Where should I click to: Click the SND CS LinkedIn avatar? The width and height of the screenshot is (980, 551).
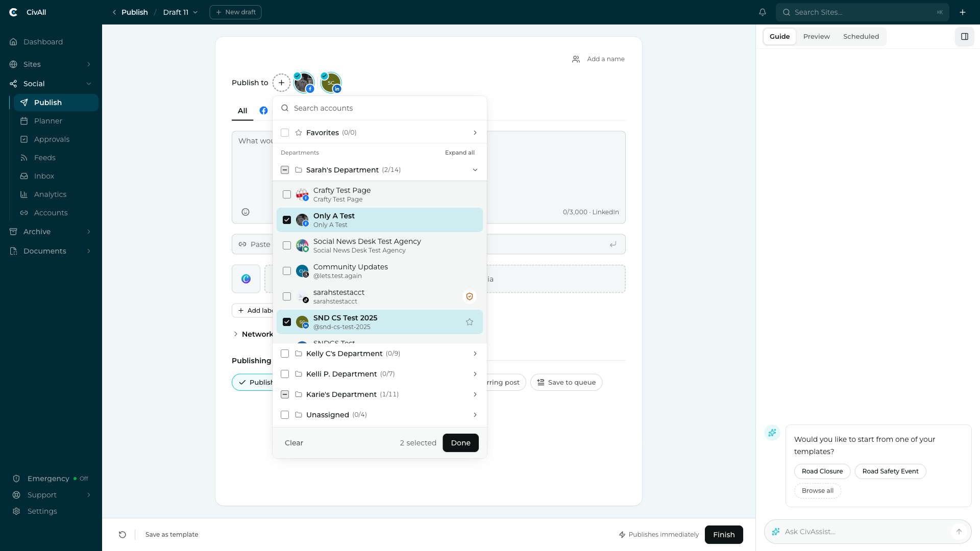click(331, 83)
